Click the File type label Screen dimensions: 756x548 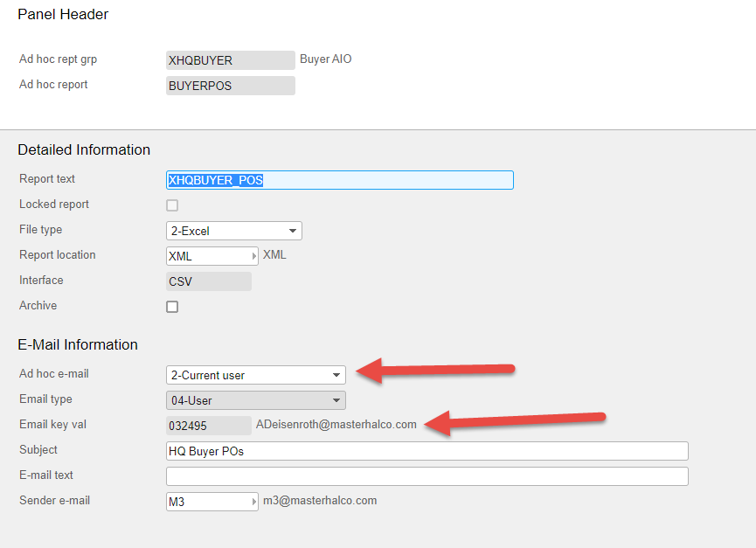coord(40,230)
